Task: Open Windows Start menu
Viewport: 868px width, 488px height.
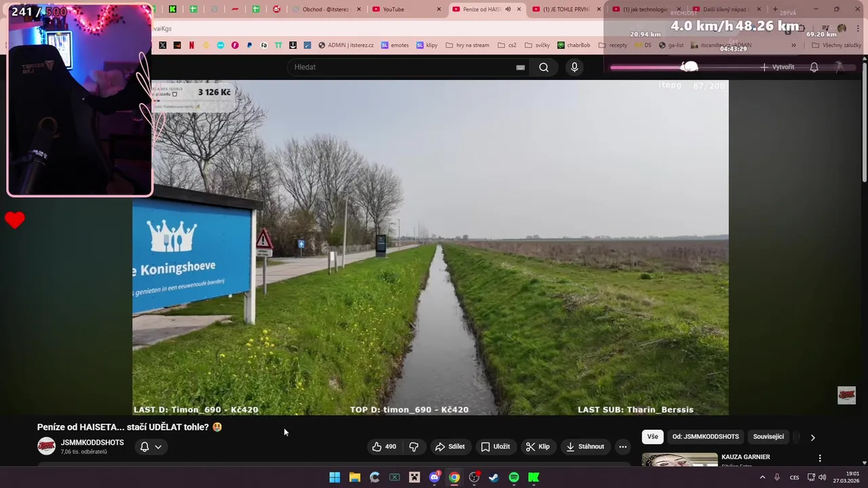Action: 334,477
